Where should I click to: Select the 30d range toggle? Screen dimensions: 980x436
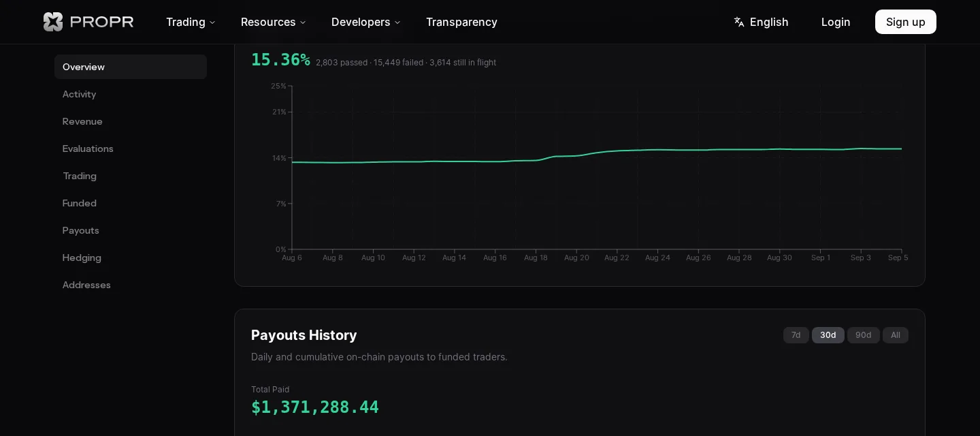[828, 335]
